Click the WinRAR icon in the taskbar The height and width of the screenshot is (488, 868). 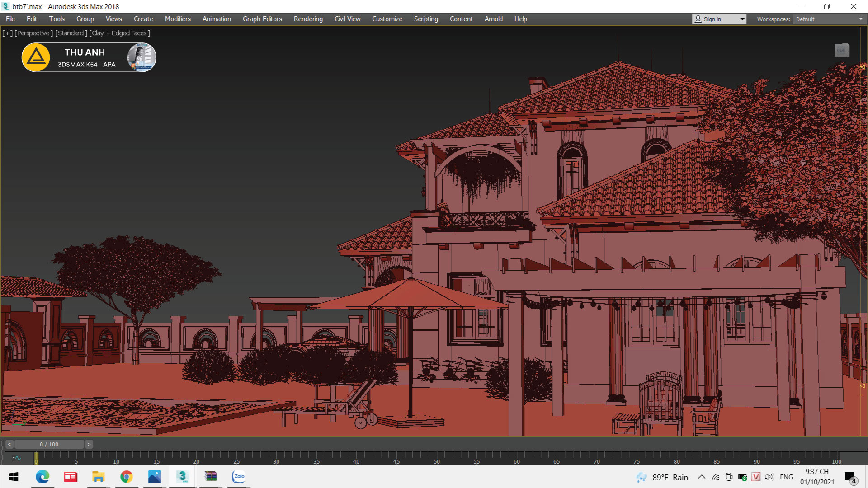tap(211, 476)
